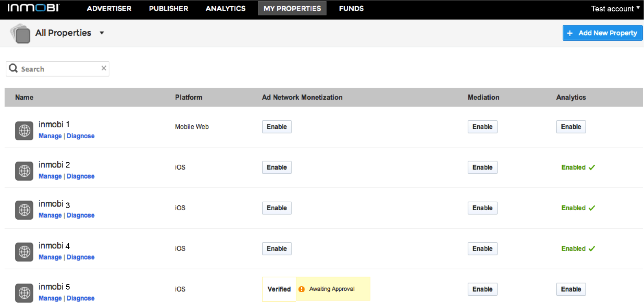Enable Mediation for inmobi 4
The height and width of the screenshot is (305, 644).
[x=482, y=249]
